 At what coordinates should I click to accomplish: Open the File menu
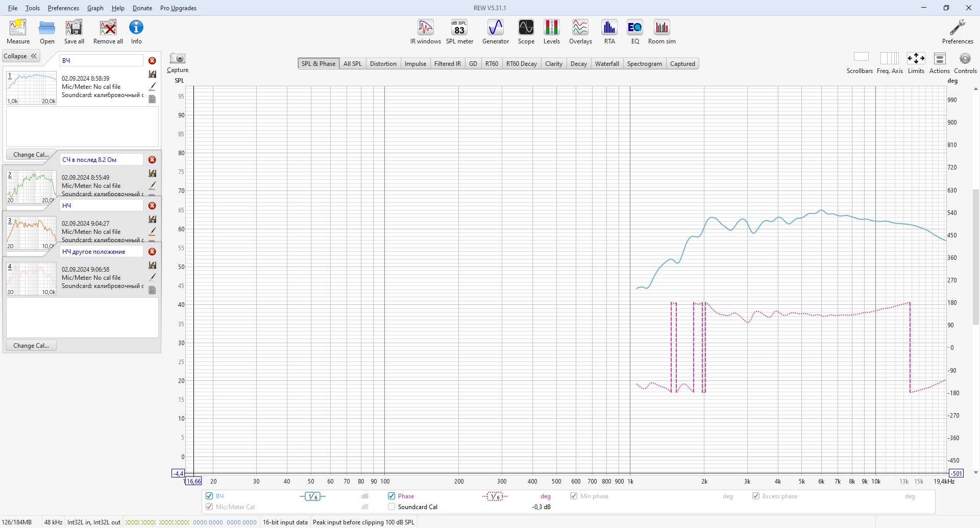(x=13, y=8)
